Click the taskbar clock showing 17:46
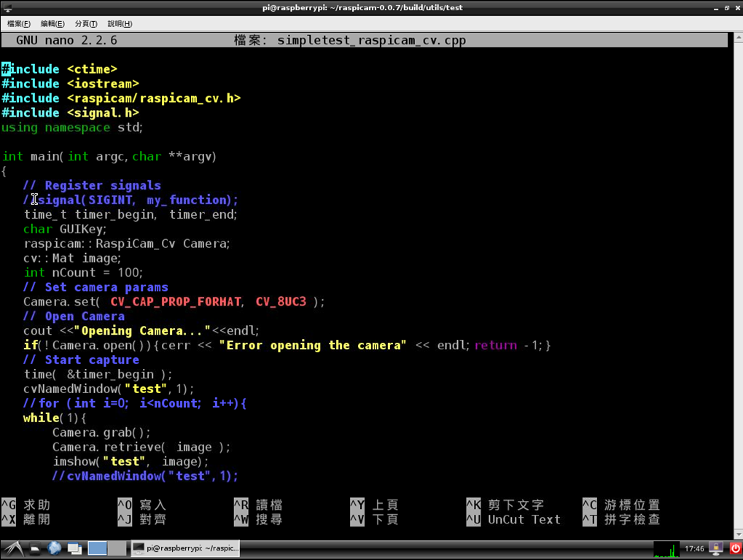743x560 pixels. [x=694, y=548]
